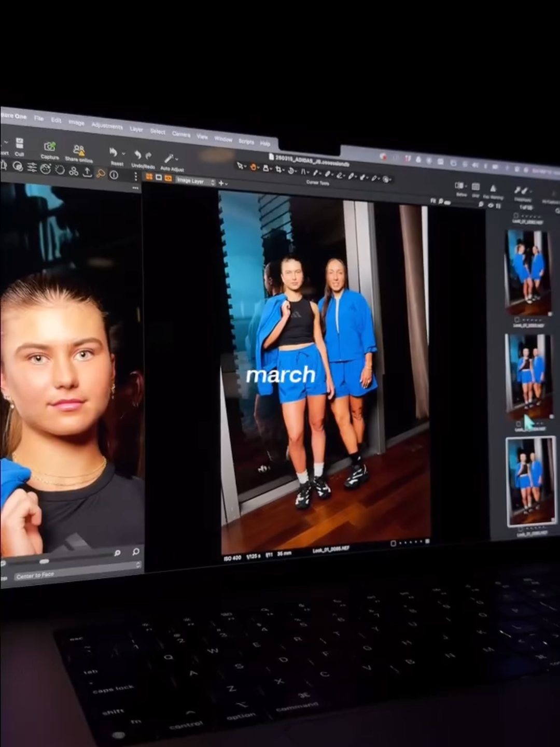Open the dashed-circle refine tool tab
Viewport: 560px width, 747px height.
point(60,170)
